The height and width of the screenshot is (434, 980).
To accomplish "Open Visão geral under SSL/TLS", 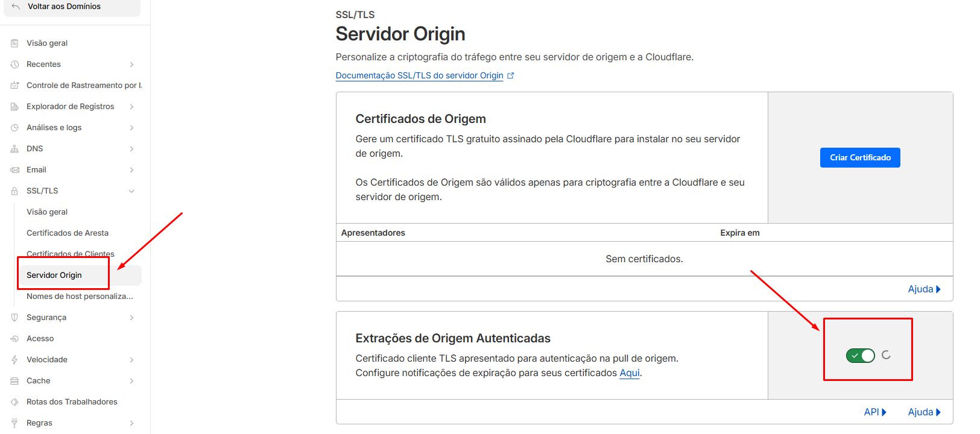I will click(x=47, y=212).
